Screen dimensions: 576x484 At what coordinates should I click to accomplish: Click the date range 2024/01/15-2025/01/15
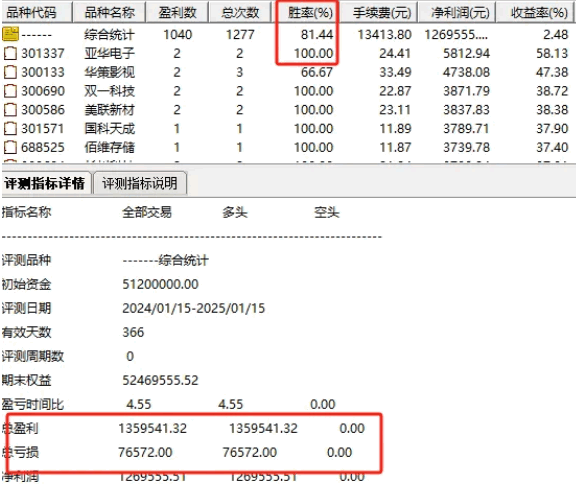click(x=193, y=308)
